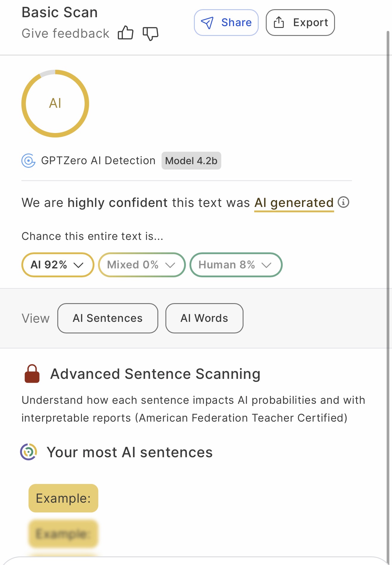Image resolution: width=392 pixels, height=565 pixels.
Task: Click the thumbs down feedback icon
Action: point(150,34)
